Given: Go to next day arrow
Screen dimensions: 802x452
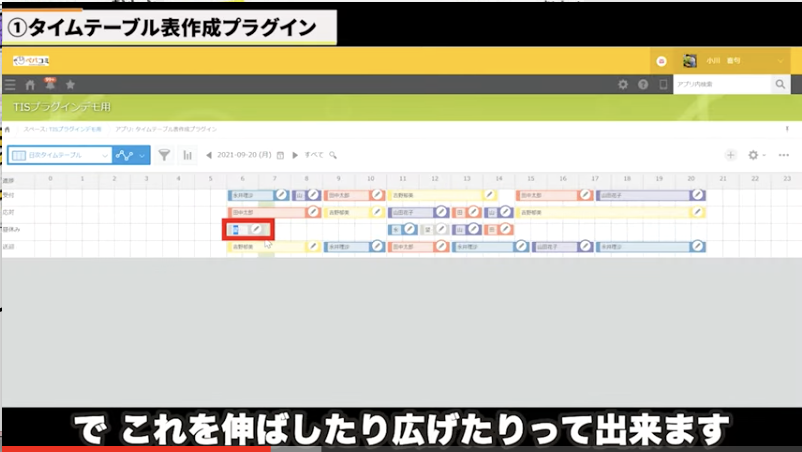Looking at the screenshot, I should 294,155.
